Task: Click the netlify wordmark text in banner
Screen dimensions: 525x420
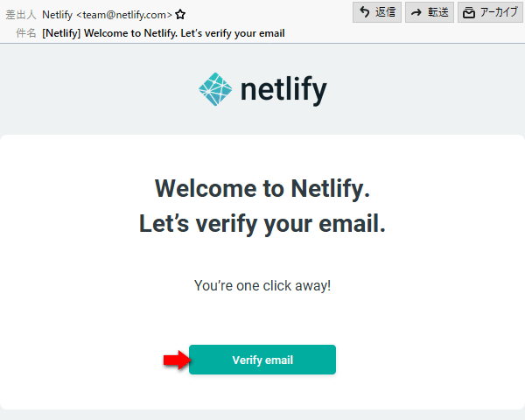Action: click(x=283, y=89)
